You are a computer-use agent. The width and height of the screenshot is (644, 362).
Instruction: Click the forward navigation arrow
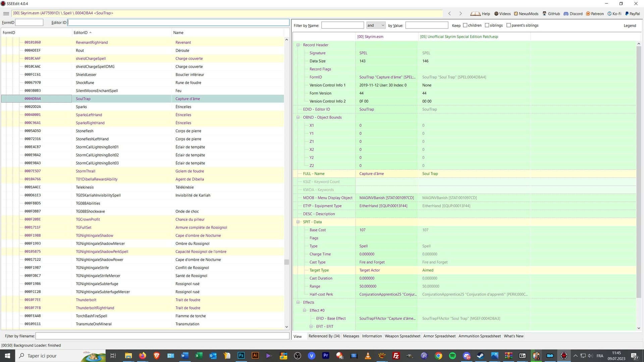coord(461,13)
